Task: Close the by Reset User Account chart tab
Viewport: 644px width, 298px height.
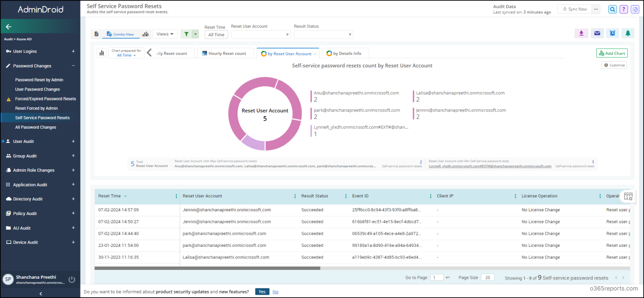Action: point(316,54)
